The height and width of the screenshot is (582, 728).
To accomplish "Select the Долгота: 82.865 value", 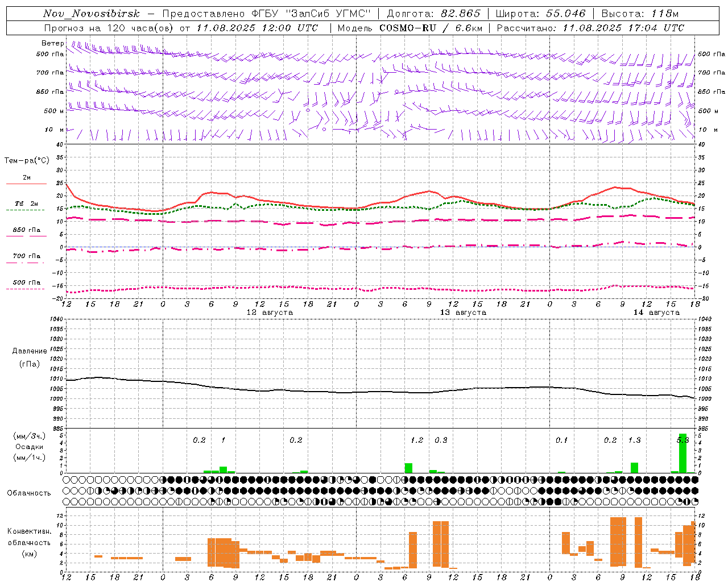I will (433, 14).
